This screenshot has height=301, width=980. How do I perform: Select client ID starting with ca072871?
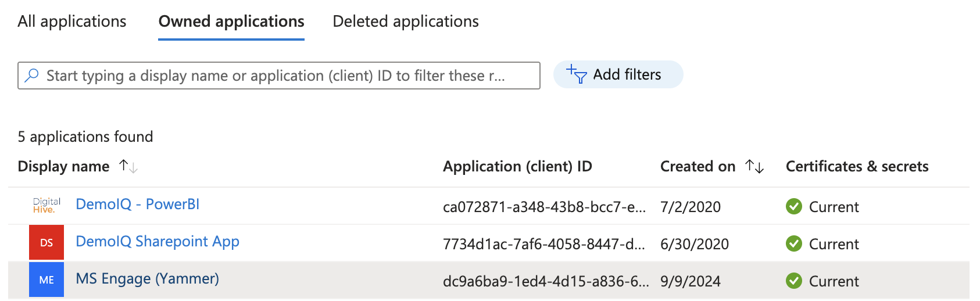pyautogui.click(x=544, y=207)
